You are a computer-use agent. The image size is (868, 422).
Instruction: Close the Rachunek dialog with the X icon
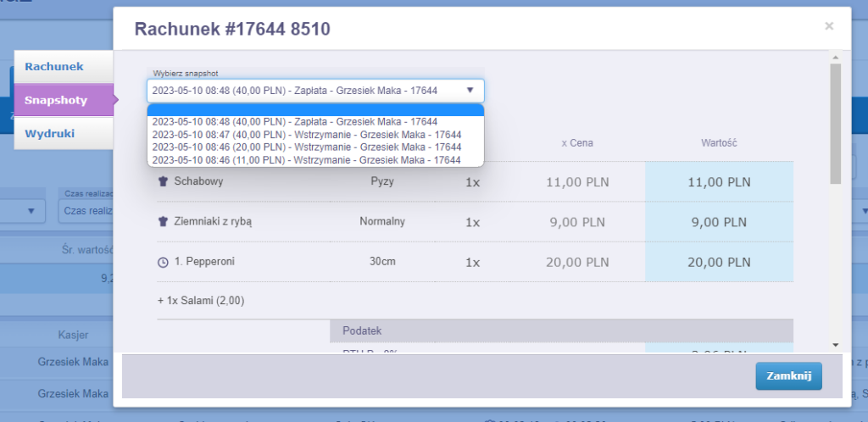pyautogui.click(x=829, y=26)
